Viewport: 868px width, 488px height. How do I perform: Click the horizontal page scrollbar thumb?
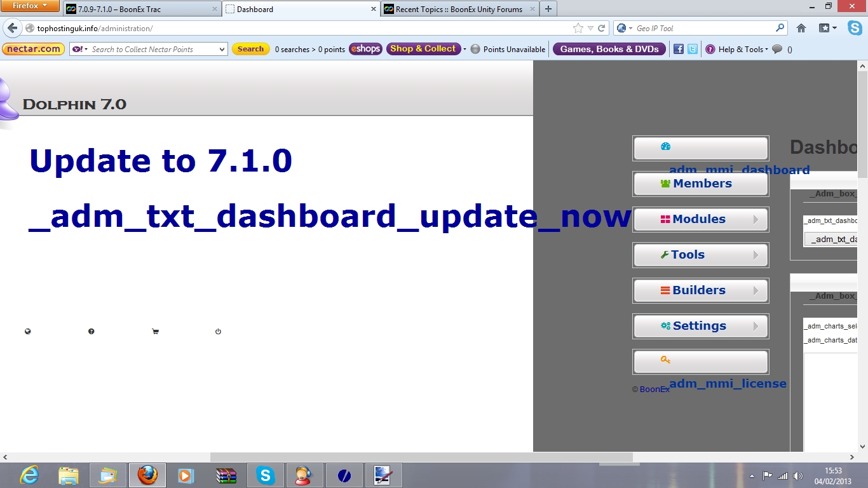click(x=421, y=457)
